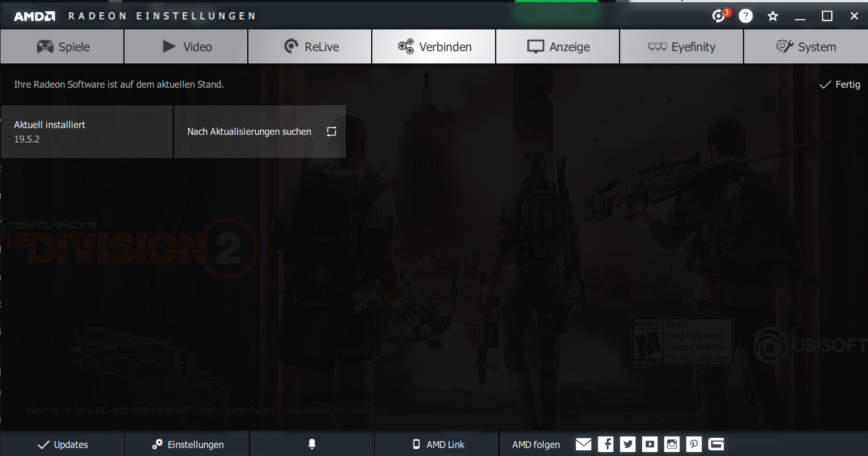868x456 pixels.
Task: Click the AMD folgen label
Action: click(x=536, y=445)
